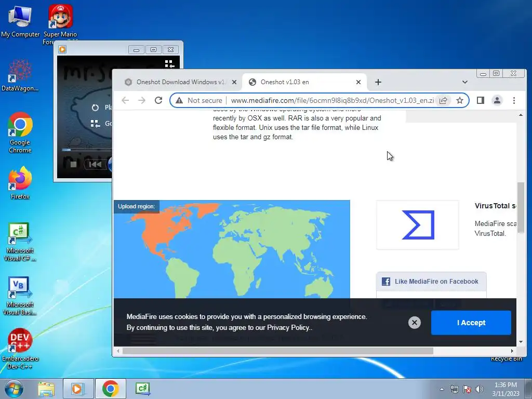The width and height of the screenshot is (532, 399).
Task: Open the Windows Start menu
Action: pos(14,389)
